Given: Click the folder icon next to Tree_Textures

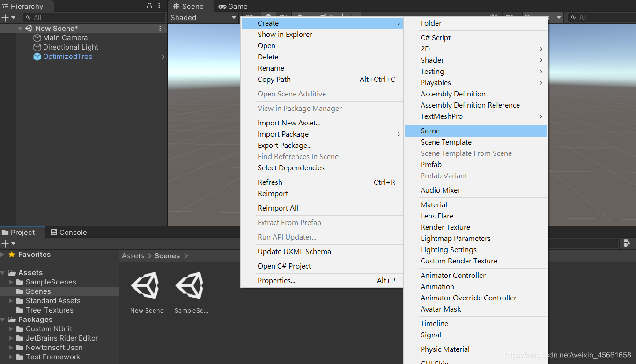Looking at the screenshot, I should click(20, 310).
